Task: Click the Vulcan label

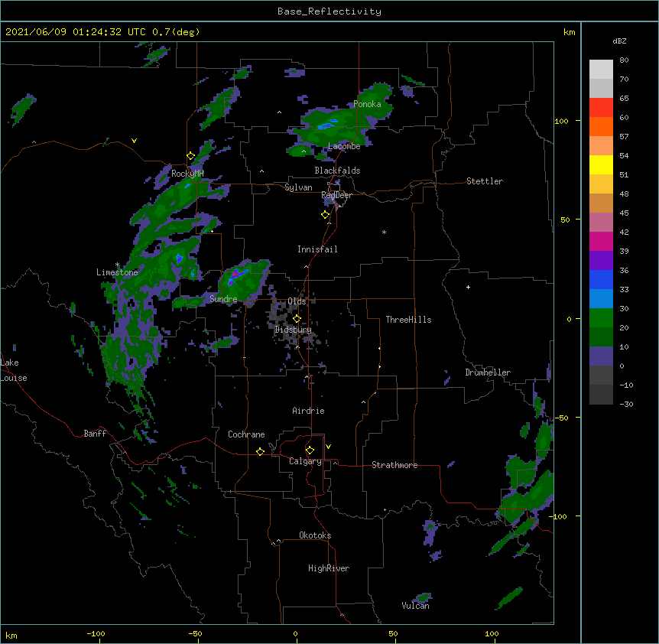Action: 415,606
